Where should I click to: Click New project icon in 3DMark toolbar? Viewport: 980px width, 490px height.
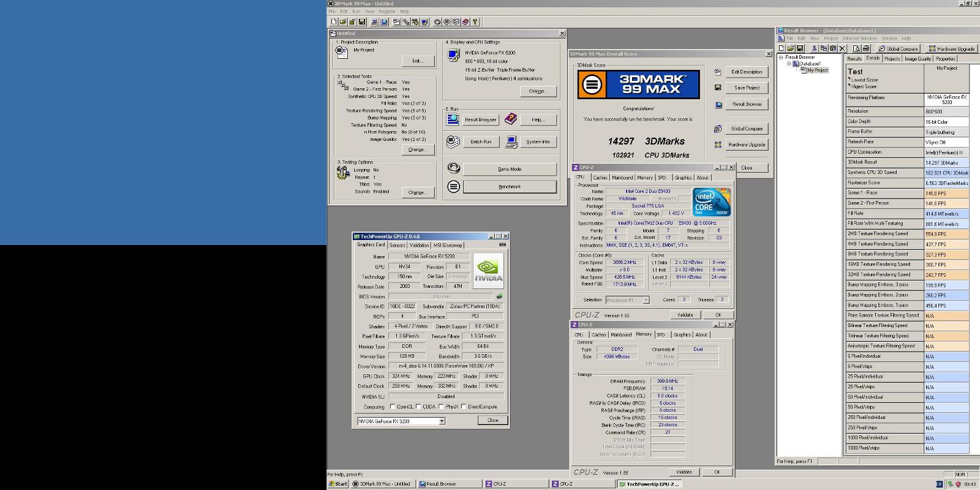pyautogui.click(x=334, y=22)
